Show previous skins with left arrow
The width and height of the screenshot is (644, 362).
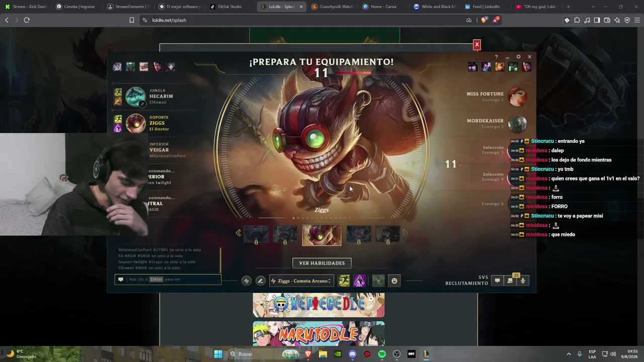tap(238, 233)
